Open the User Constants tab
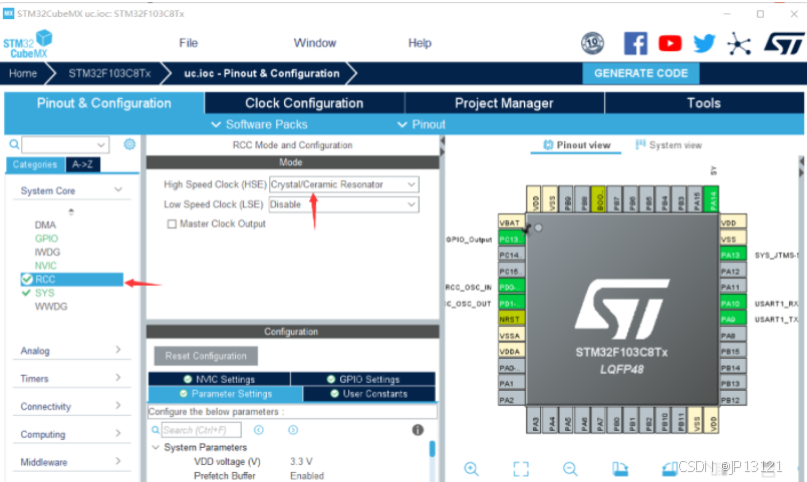The width and height of the screenshot is (807, 482). click(369, 394)
